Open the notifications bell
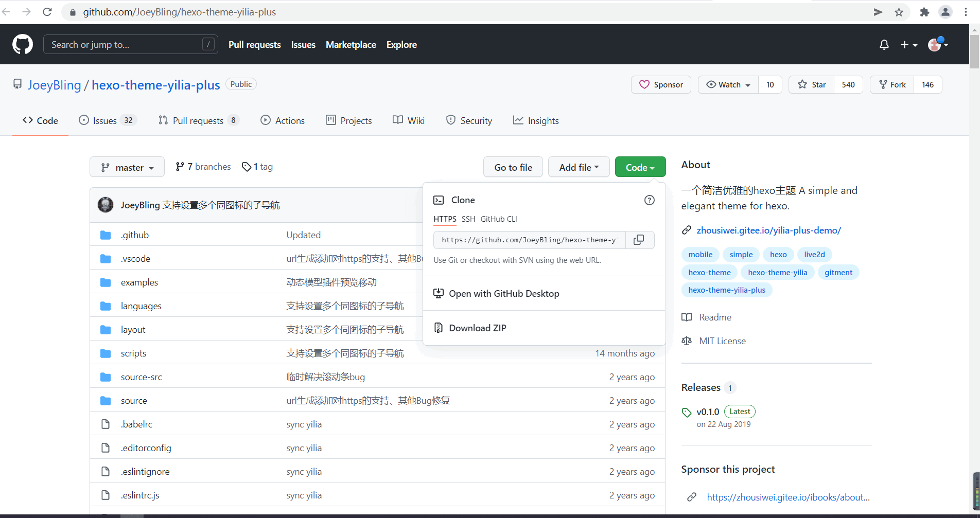Screen dimensions: 980x518 884,45
